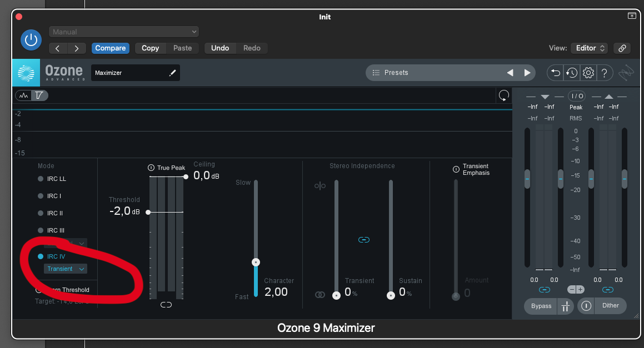This screenshot has width=644, height=348.
Task: Toggle the stereo independence link icon
Action: [x=364, y=240]
